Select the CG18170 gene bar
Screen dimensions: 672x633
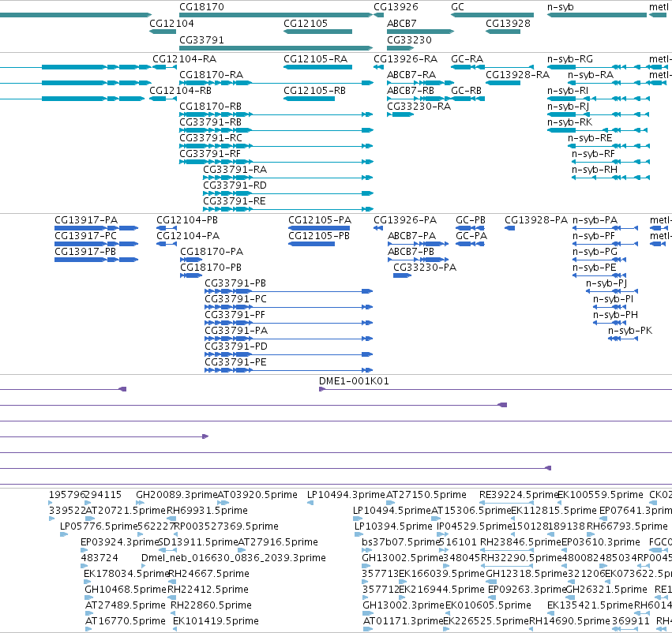click(x=276, y=15)
